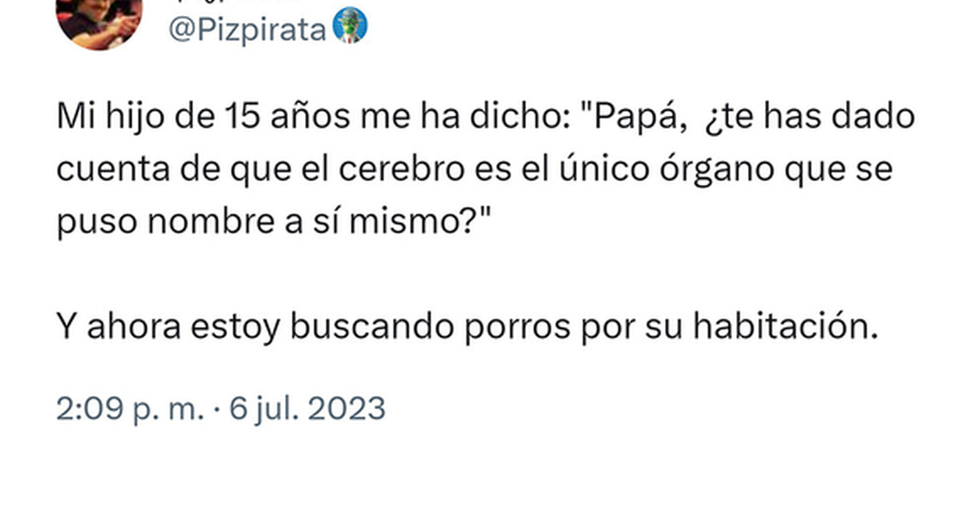Click the word 'habitación.' at the tweet's end
The image size is (980, 513).
tap(786, 326)
